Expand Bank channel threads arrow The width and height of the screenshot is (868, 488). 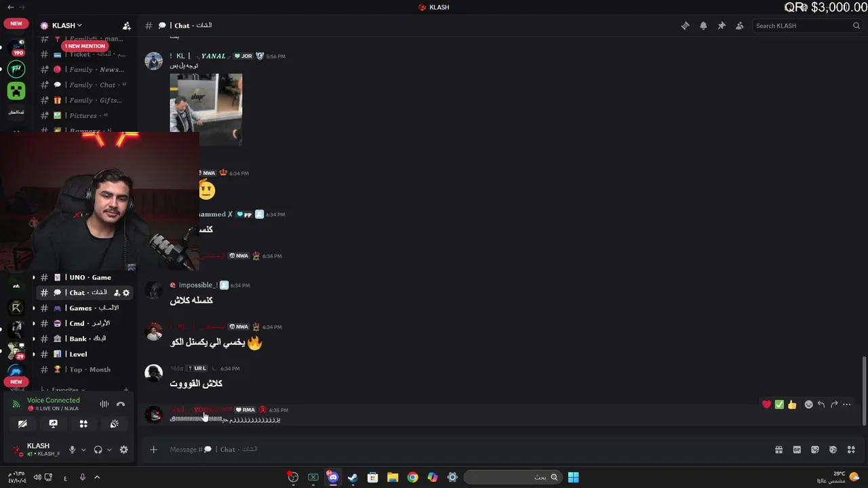[33, 339]
